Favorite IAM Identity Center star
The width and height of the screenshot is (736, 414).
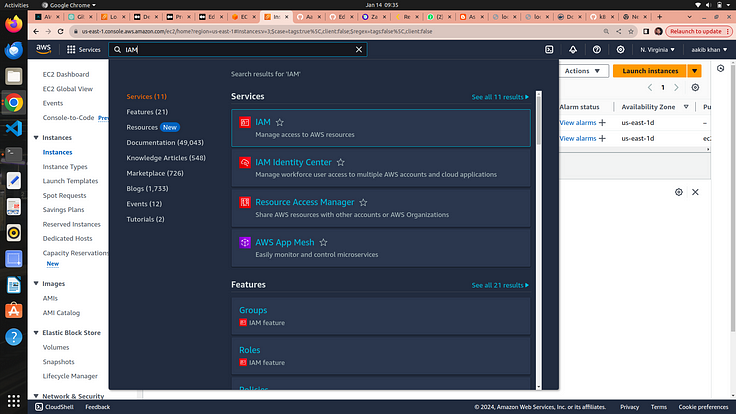(x=341, y=162)
